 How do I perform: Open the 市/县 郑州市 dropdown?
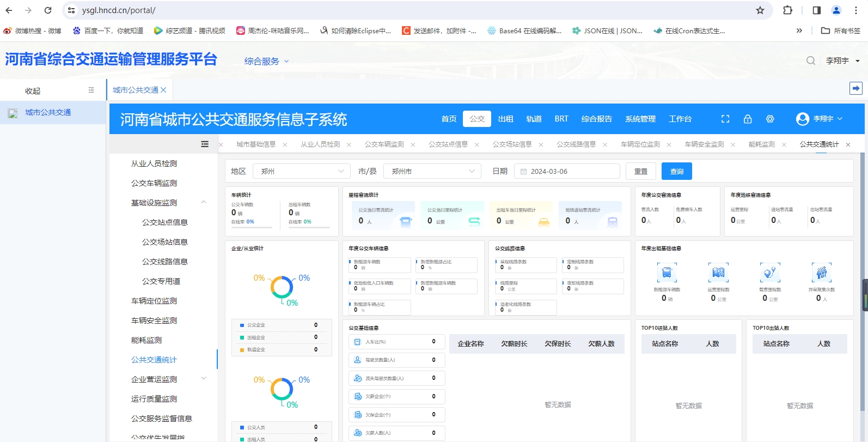click(432, 171)
